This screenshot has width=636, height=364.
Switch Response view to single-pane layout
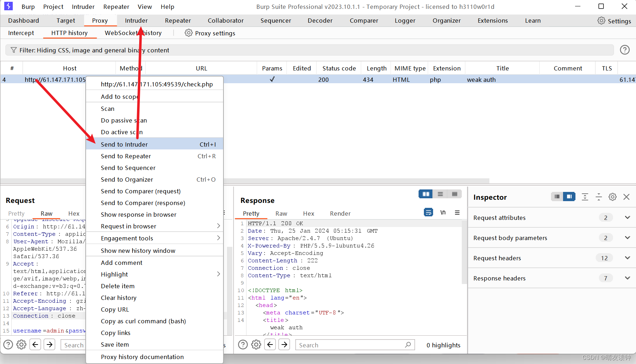click(455, 194)
